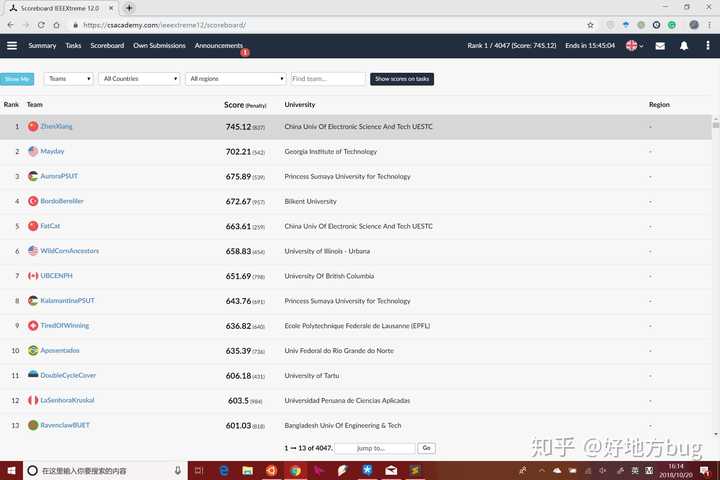Open the hamburger side menu
The image size is (720, 480).
12,45
